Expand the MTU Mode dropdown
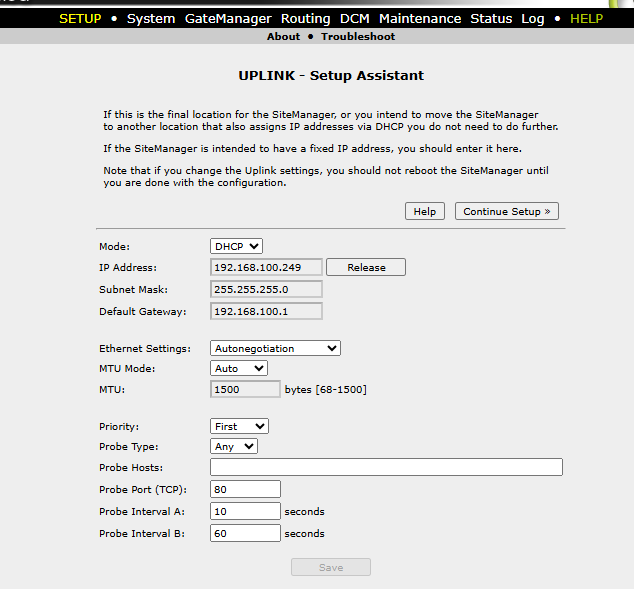 coord(239,368)
